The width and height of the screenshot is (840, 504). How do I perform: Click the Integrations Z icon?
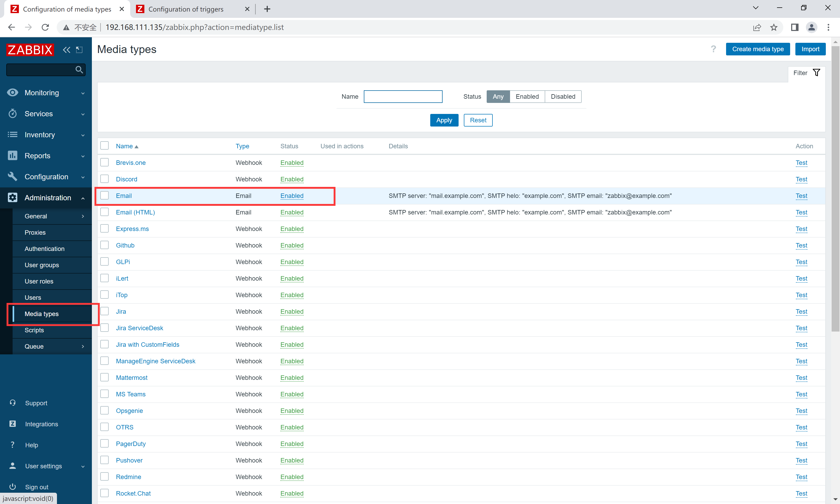(13, 423)
